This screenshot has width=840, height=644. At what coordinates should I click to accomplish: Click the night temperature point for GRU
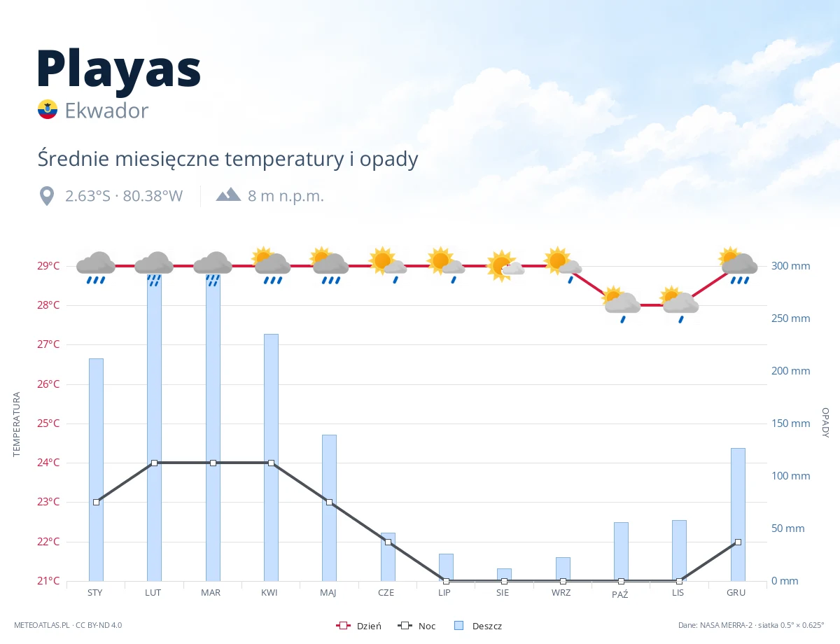point(738,542)
